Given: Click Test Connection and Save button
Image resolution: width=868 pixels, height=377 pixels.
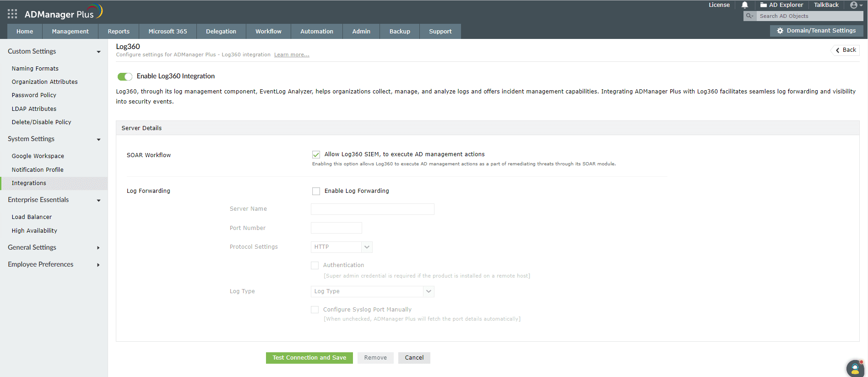Looking at the screenshot, I should [x=309, y=358].
